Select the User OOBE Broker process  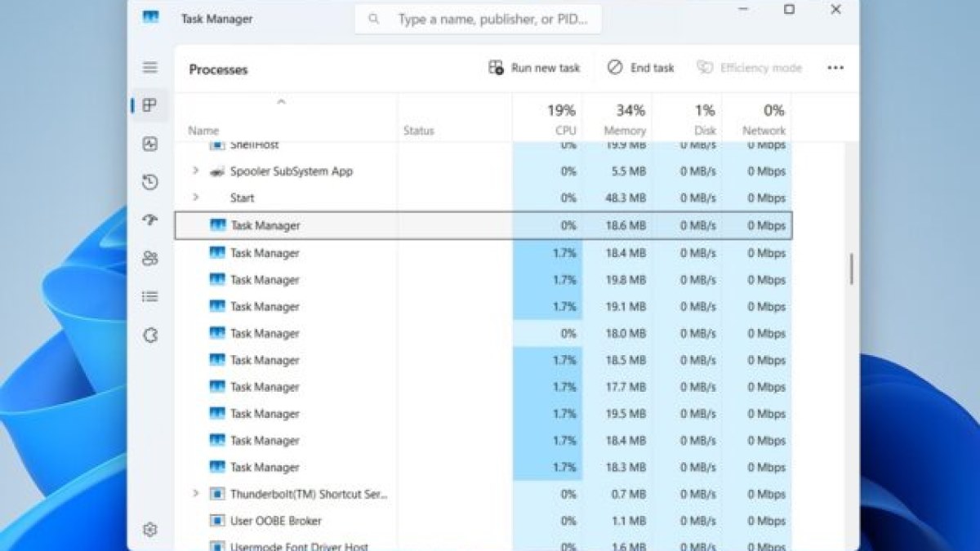pyautogui.click(x=275, y=521)
